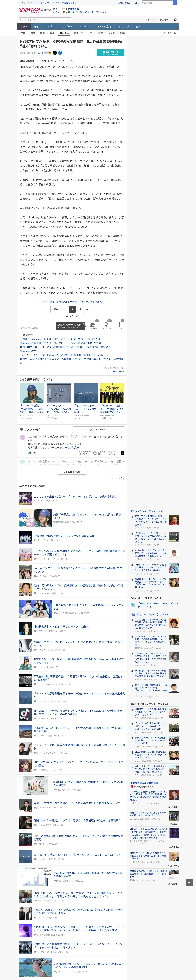Select the スポーツ category
Viewport: 196px width, 980px height.
click(78, 33)
